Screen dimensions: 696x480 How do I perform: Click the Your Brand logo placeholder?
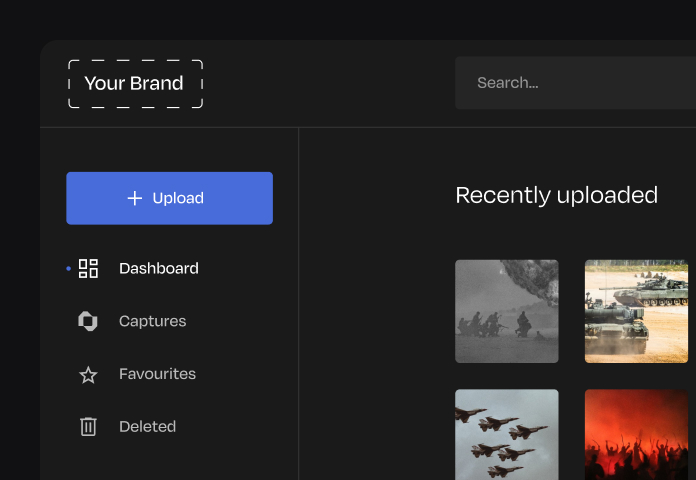tap(135, 83)
